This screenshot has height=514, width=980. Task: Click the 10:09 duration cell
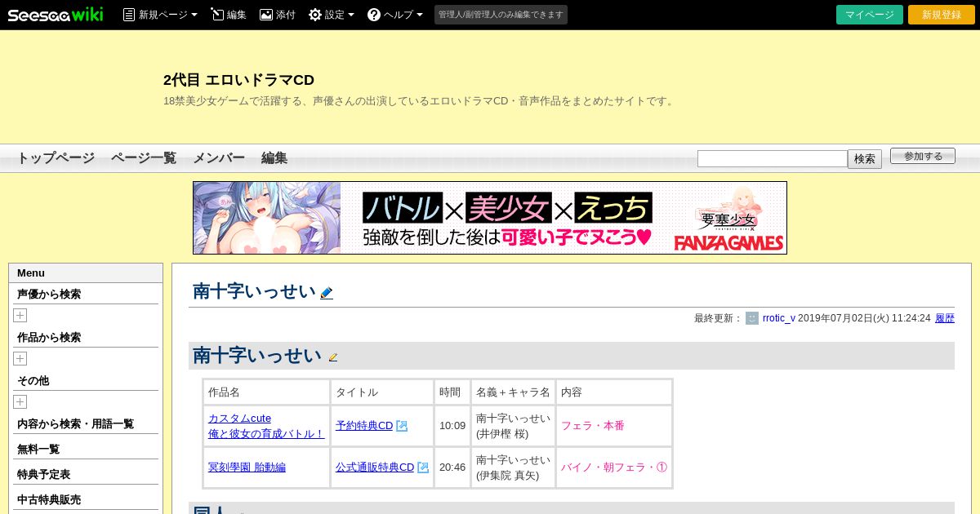pyautogui.click(x=452, y=426)
